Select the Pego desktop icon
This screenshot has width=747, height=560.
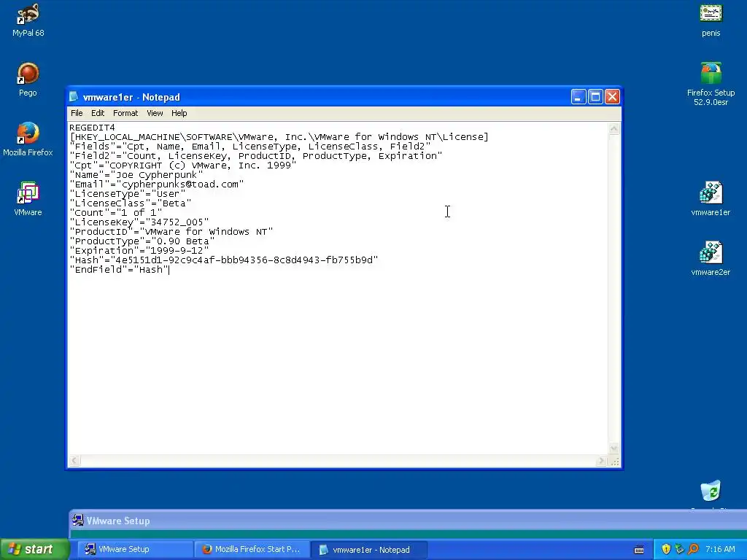click(28, 79)
